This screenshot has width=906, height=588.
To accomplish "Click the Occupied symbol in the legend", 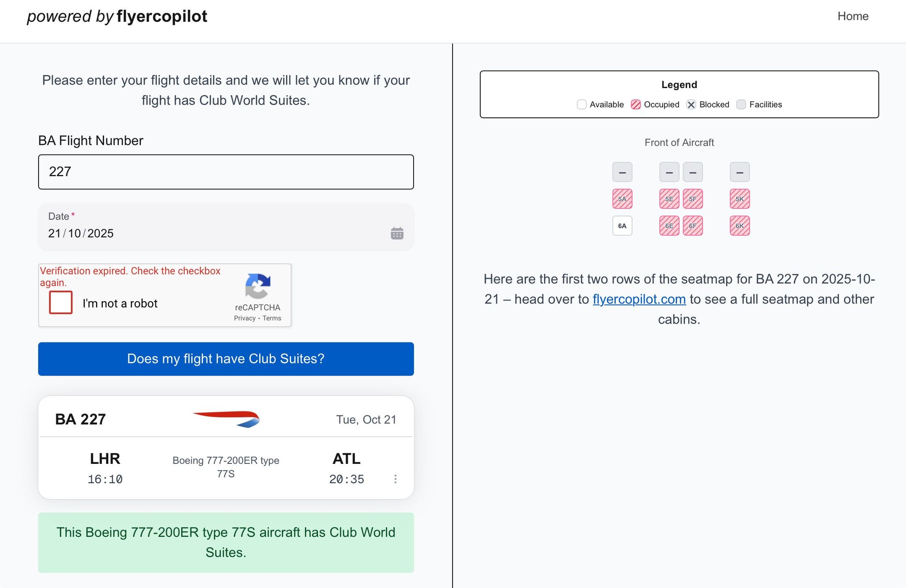I will tap(636, 104).
